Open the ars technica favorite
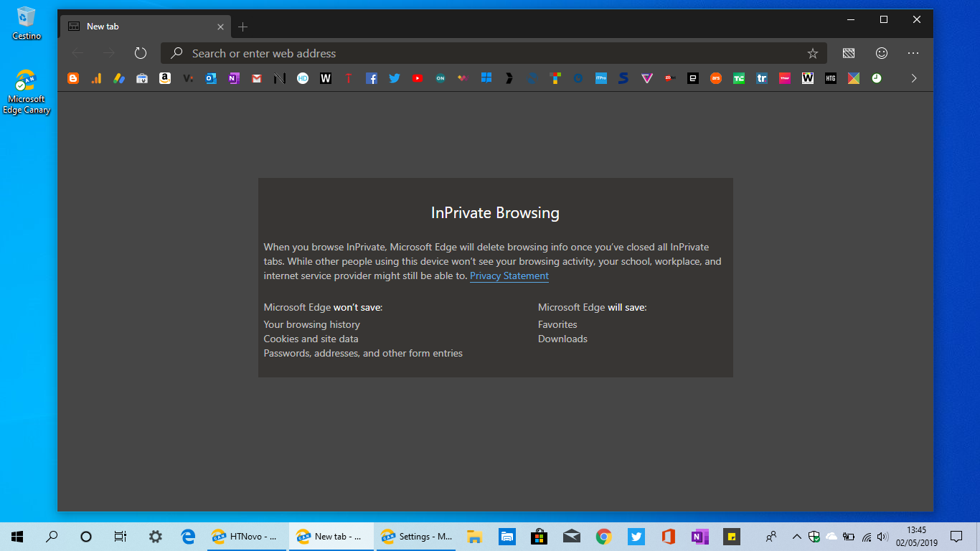 (715, 78)
